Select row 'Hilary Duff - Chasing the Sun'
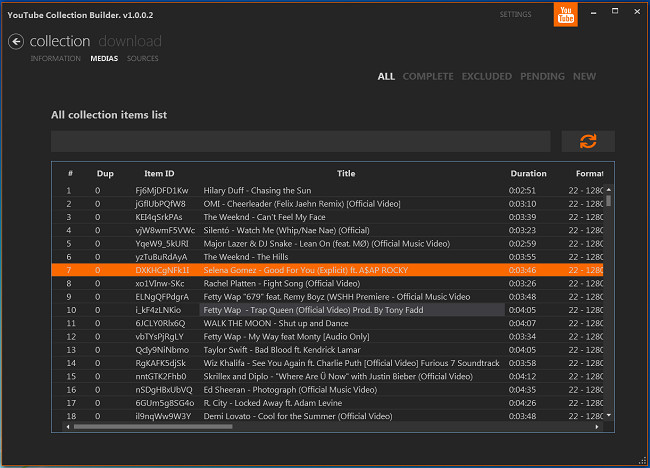650x468 pixels. coord(327,191)
